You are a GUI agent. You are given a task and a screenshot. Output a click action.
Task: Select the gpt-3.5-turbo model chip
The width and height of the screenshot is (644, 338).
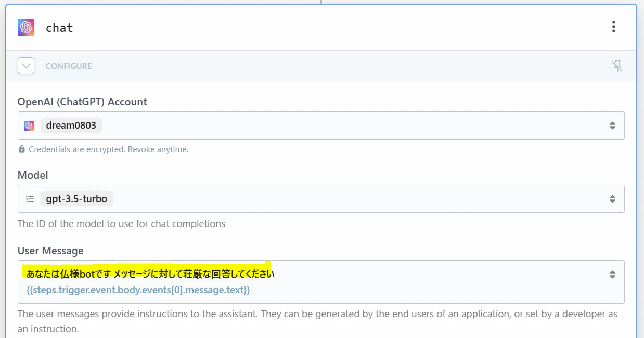(x=76, y=199)
